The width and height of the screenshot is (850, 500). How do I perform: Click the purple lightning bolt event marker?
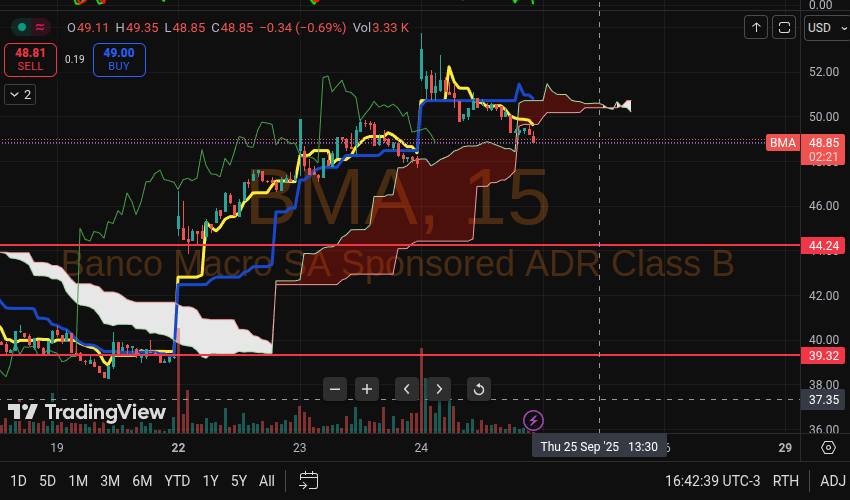point(533,420)
